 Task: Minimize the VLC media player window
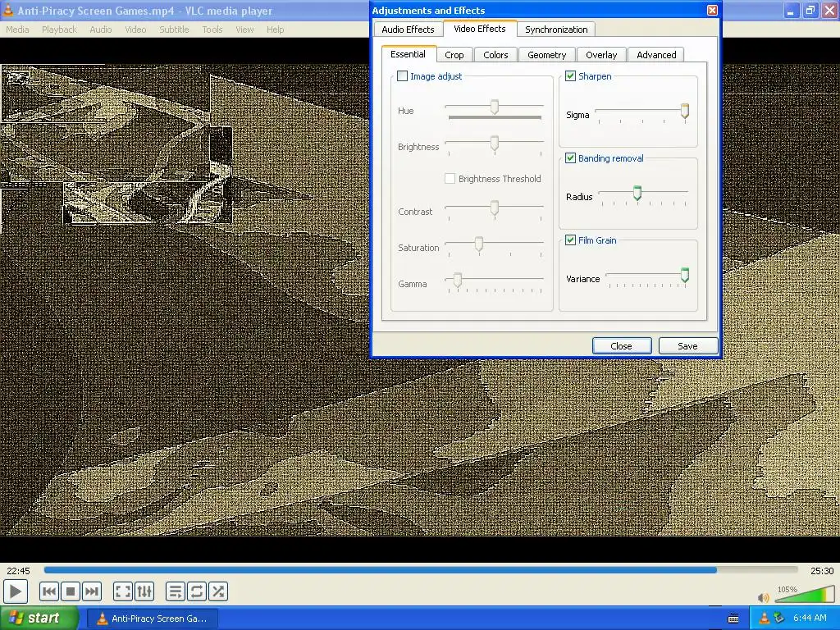pyautogui.click(x=792, y=10)
